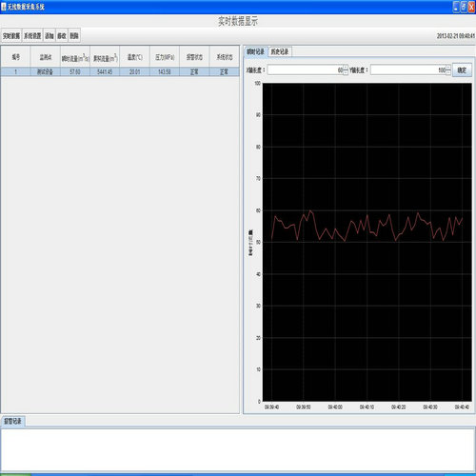This screenshot has width=476, height=476.
Task: Switch to the 瞬时记录 tab
Action: click(256, 51)
